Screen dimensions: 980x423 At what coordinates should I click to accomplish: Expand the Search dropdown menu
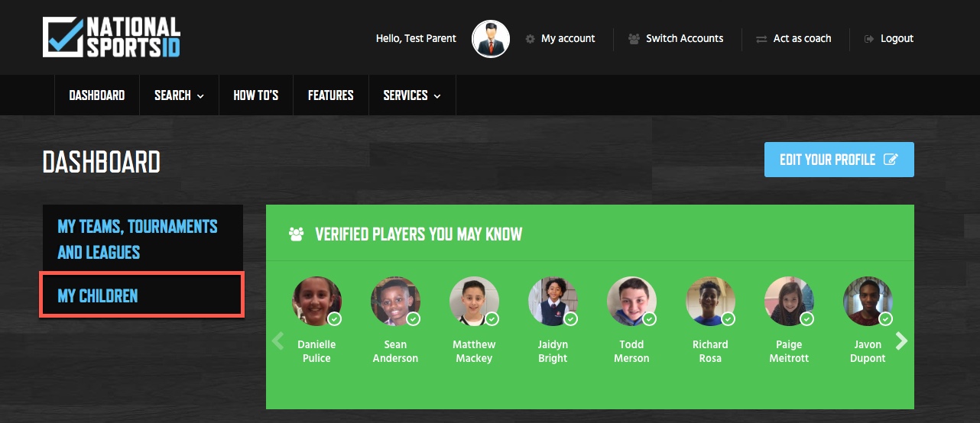tap(179, 95)
